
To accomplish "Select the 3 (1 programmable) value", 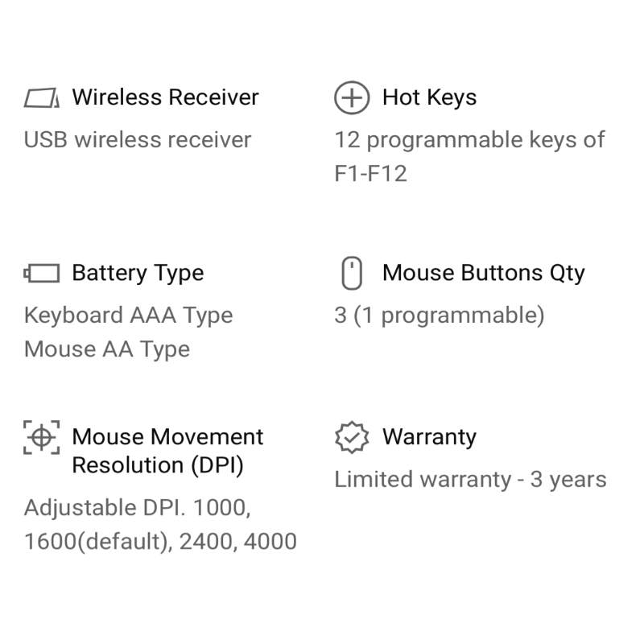I will 439,315.
